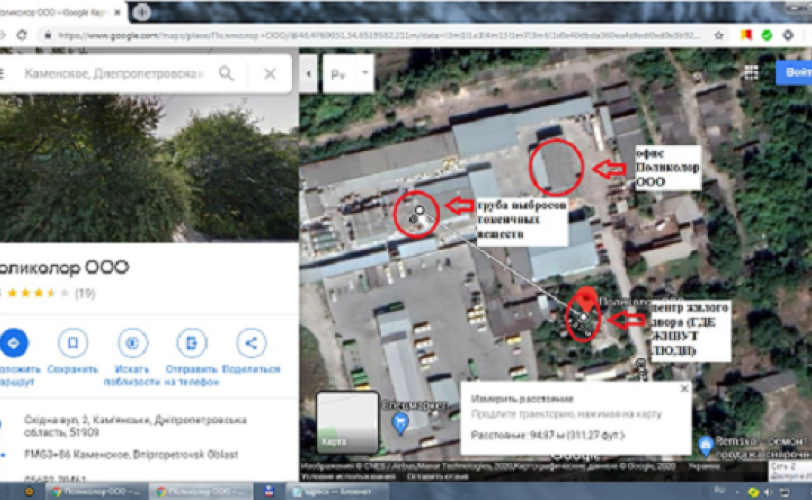Close the Измерить расстояние panel
The height and width of the screenshot is (500, 812).
(x=685, y=388)
